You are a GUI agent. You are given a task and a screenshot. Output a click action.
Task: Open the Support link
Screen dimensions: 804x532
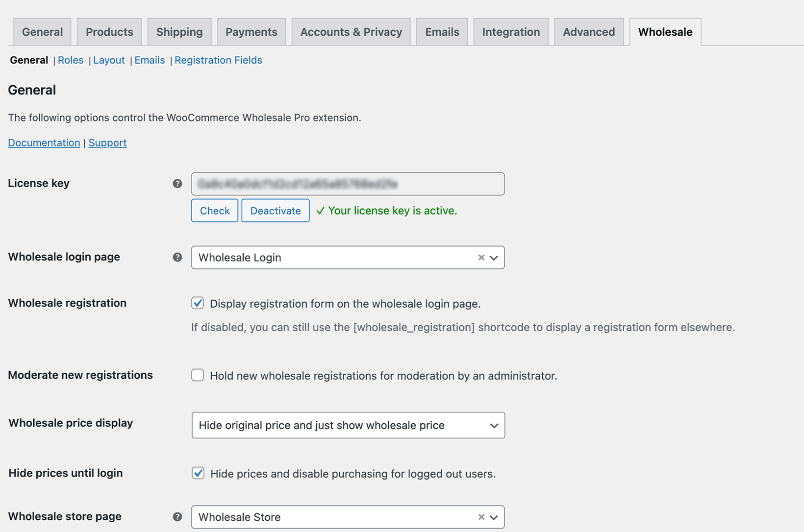tap(107, 143)
